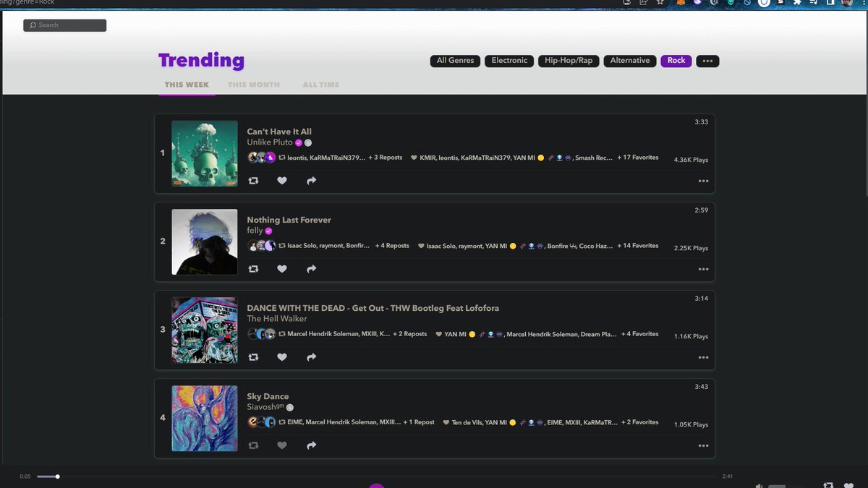Open the overflow menu for "Sky Dance"

703,445
